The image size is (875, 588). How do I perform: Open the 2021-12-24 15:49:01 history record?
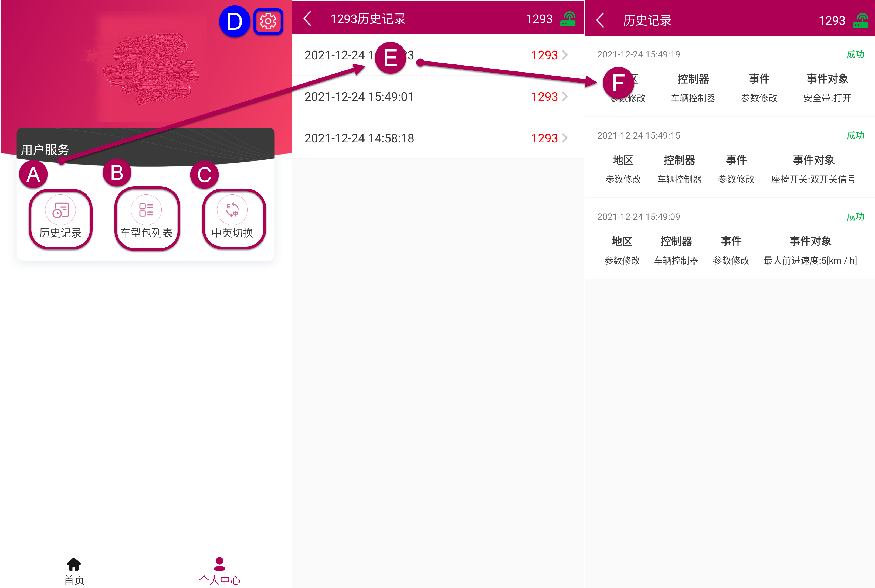pyautogui.click(x=359, y=97)
